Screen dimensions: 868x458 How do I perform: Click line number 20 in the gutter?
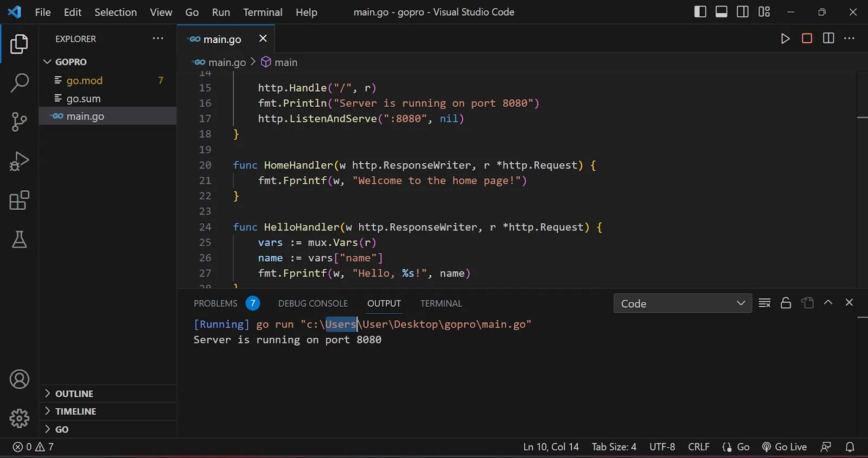[205, 165]
